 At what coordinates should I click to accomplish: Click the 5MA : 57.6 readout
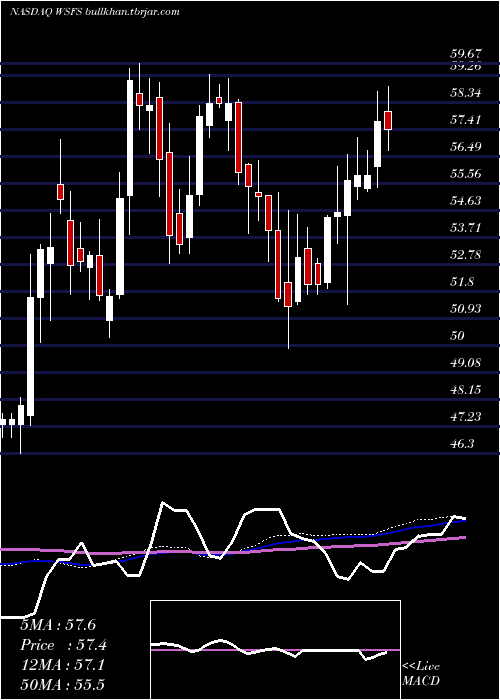click(x=58, y=625)
